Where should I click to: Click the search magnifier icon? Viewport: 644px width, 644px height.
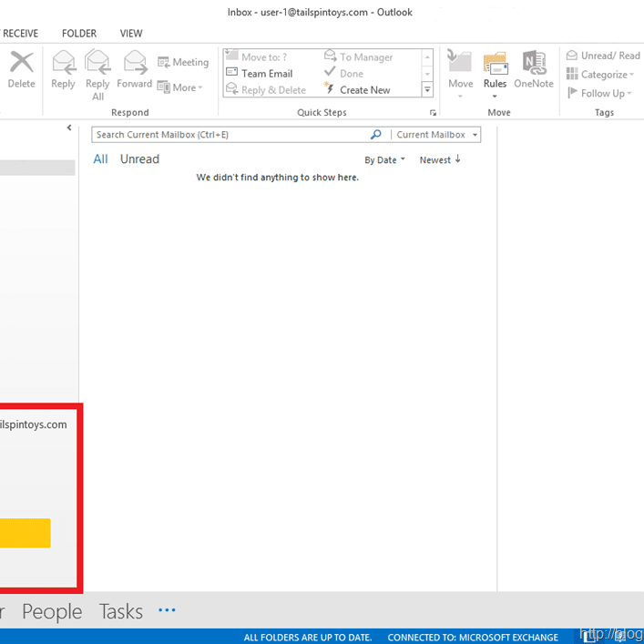(x=376, y=134)
